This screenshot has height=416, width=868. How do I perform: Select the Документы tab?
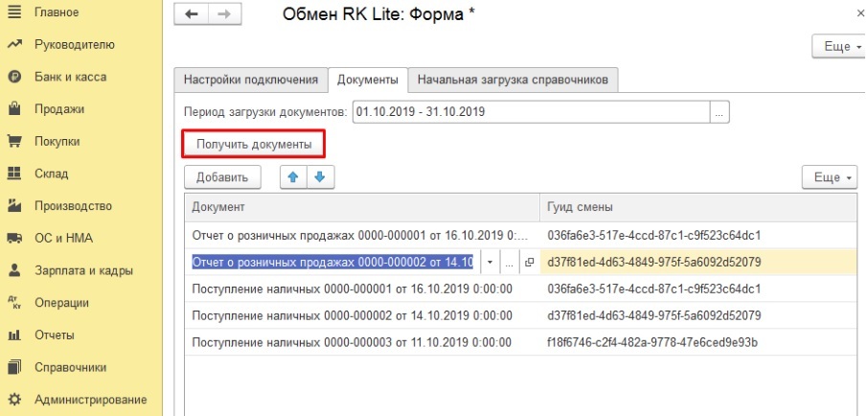pyautogui.click(x=368, y=80)
